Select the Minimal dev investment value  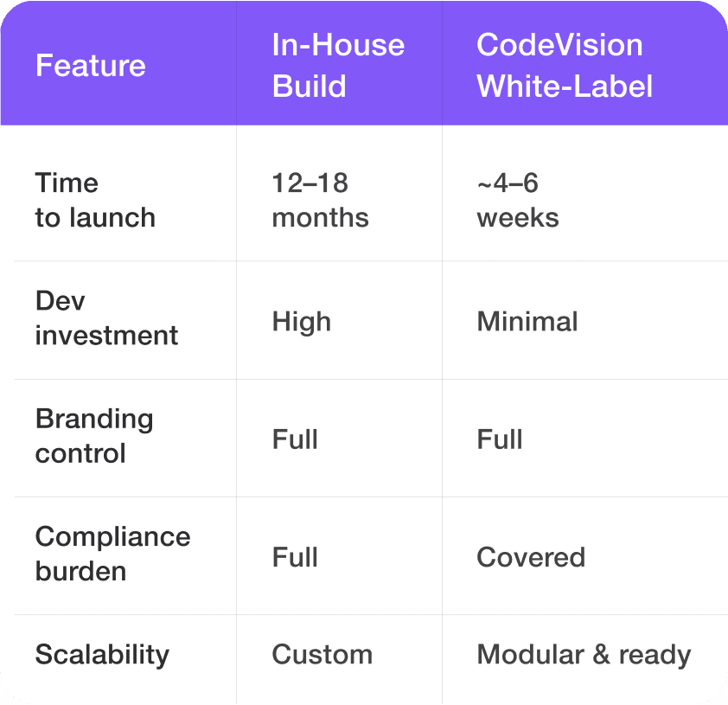coord(527,322)
